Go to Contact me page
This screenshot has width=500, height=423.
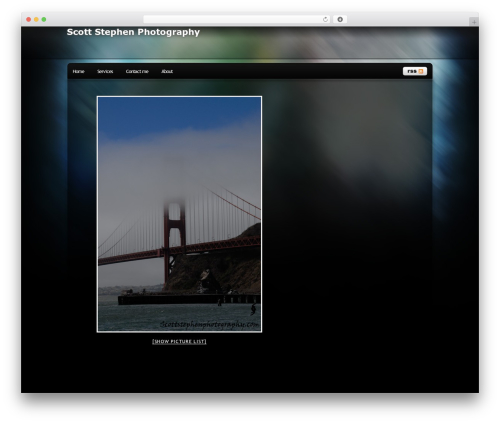[137, 71]
